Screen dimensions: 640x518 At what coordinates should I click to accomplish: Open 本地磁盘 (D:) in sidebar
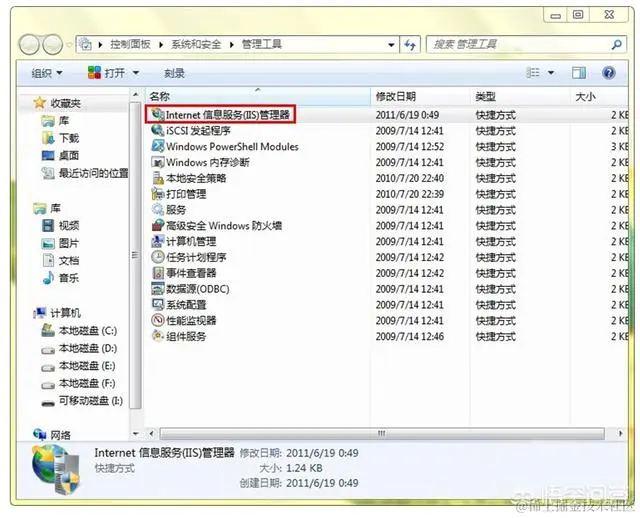pos(88,348)
